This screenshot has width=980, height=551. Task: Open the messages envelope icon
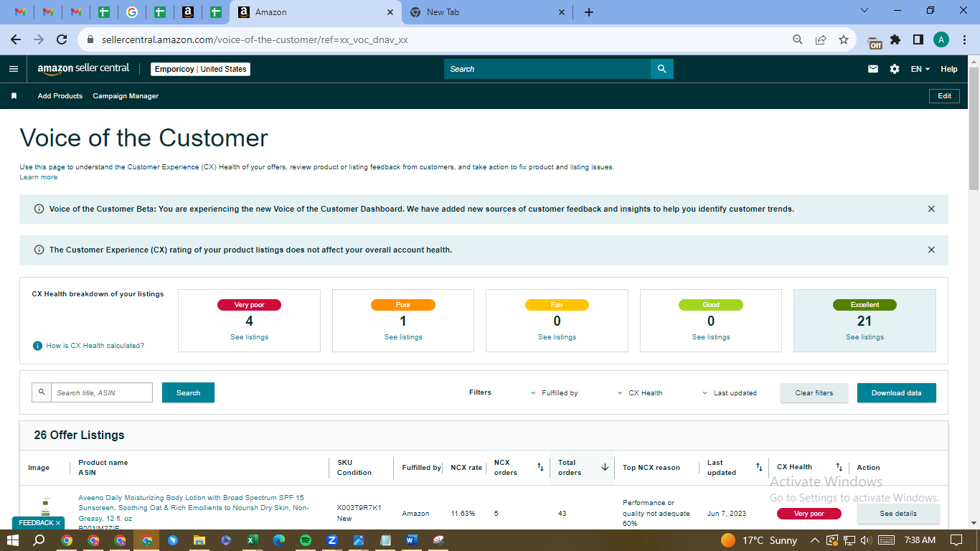[x=873, y=69]
